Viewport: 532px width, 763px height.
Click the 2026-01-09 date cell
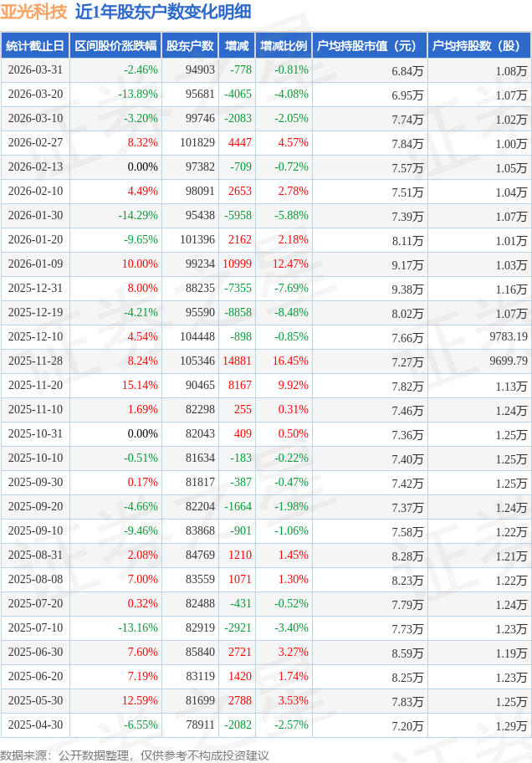click(x=34, y=264)
